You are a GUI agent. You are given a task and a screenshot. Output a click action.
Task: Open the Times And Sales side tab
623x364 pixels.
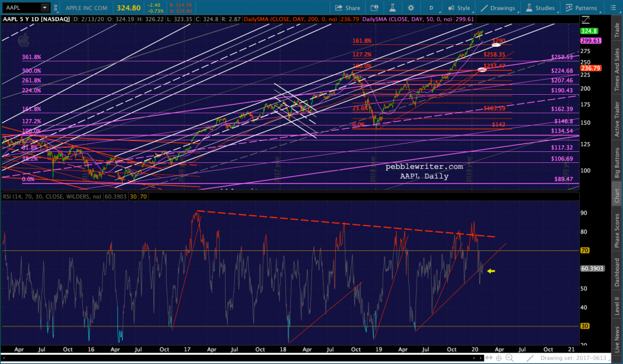tap(617, 69)
